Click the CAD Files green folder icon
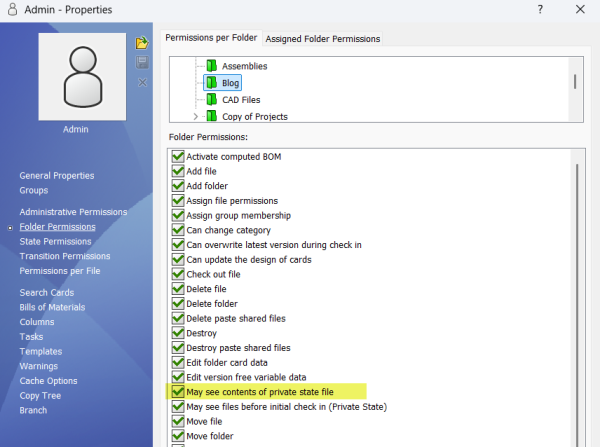Screen dimensions: 600x447 212,100
